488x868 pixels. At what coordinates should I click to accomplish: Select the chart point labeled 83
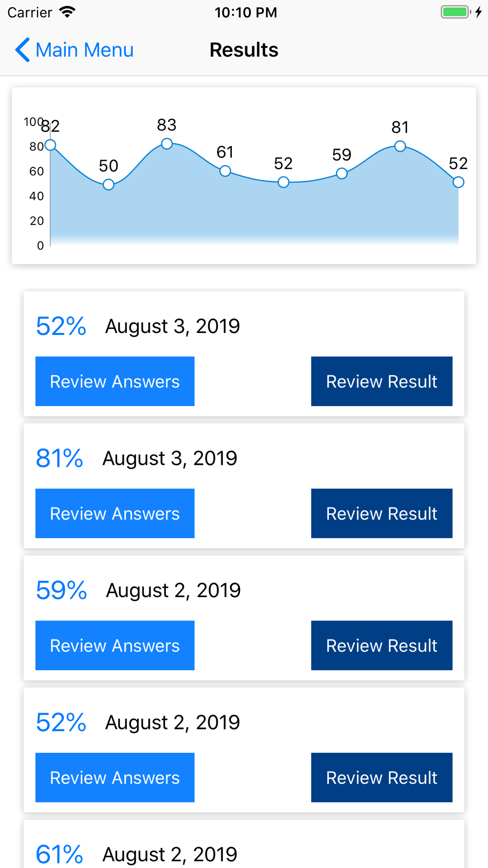[167, 144]
